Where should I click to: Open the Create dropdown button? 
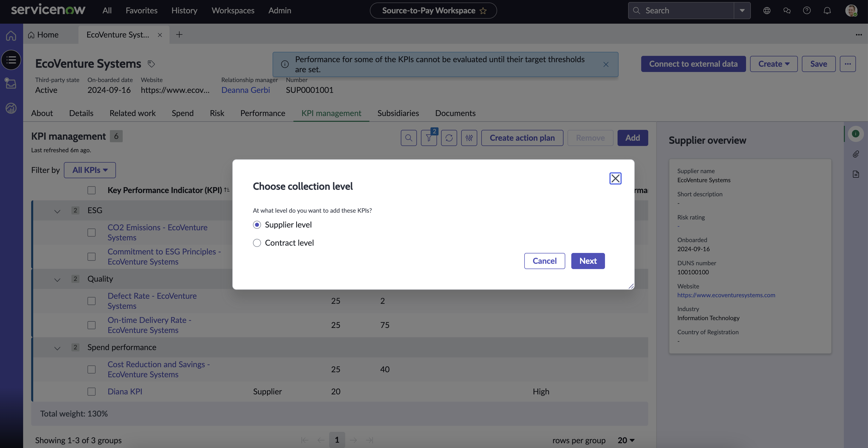click(774, 64)
